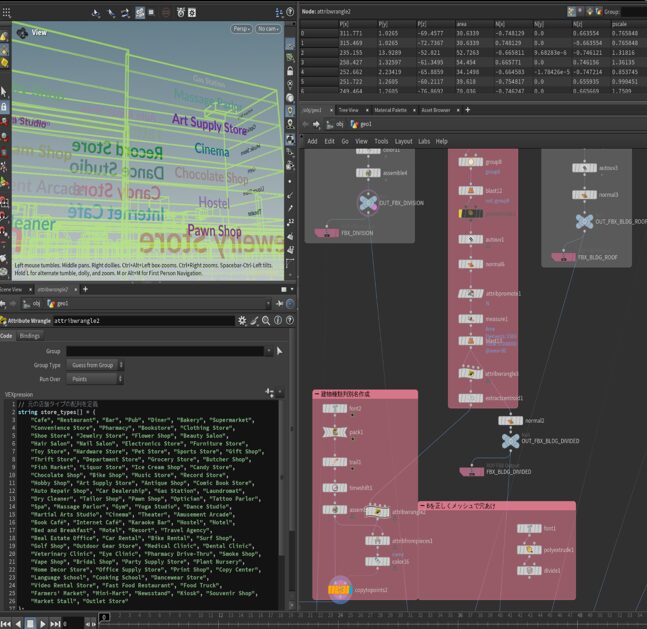
Task: Toggle points display icon in spreadsheet header
Action: (x=571, y=12)
